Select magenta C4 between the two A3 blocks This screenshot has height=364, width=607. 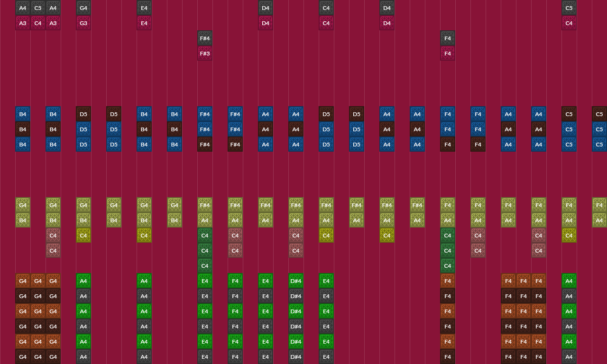pos(38,23)
